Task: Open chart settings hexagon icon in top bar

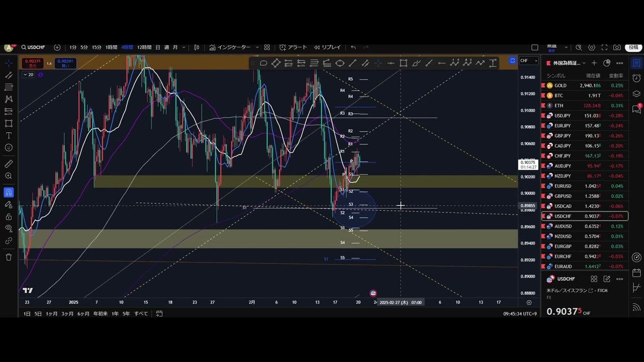Action: (592, 47)
